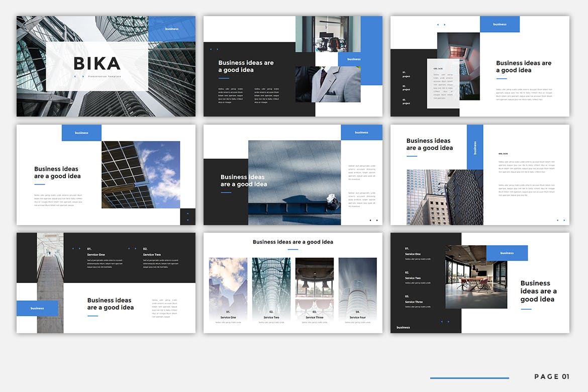Image resolution: width=588 pixels, height=392 pixels.
Task: Click blue business tag on the BIKA cover slide
Action: [172, 29]
